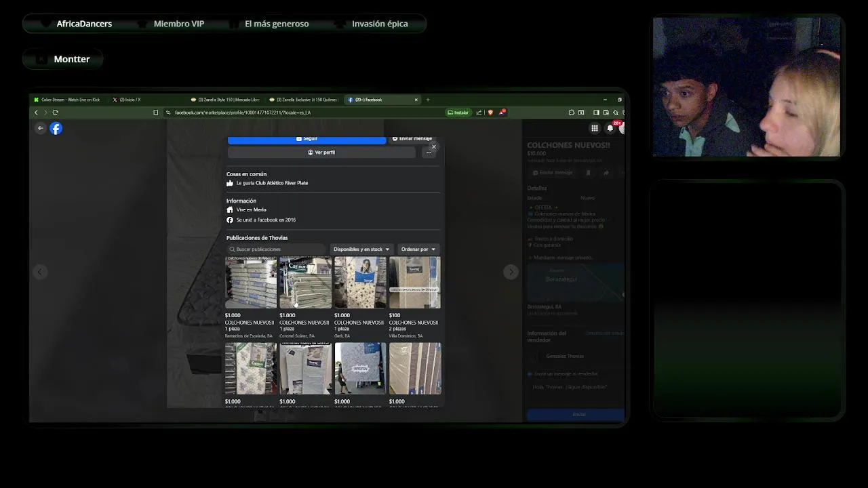Click 'Se unió a Facebook en 2016' row
Screen dimensions: 868x488
tap(261, 220)
